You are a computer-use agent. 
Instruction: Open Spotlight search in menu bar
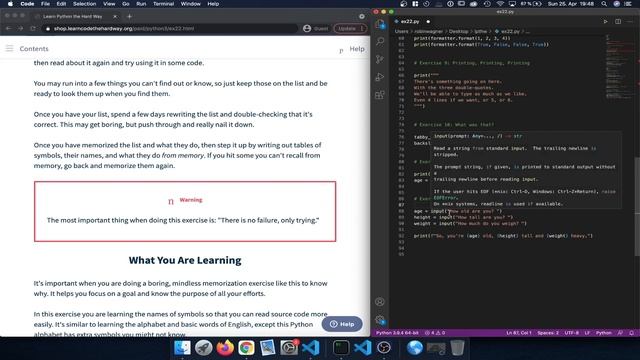pyautogui.click(x=604, y=4)
